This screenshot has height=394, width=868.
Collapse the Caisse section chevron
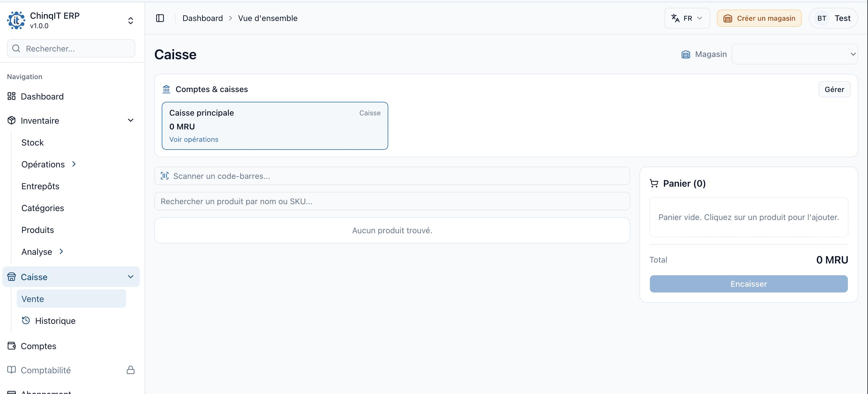pyautogui.click(x=131, y=277)
